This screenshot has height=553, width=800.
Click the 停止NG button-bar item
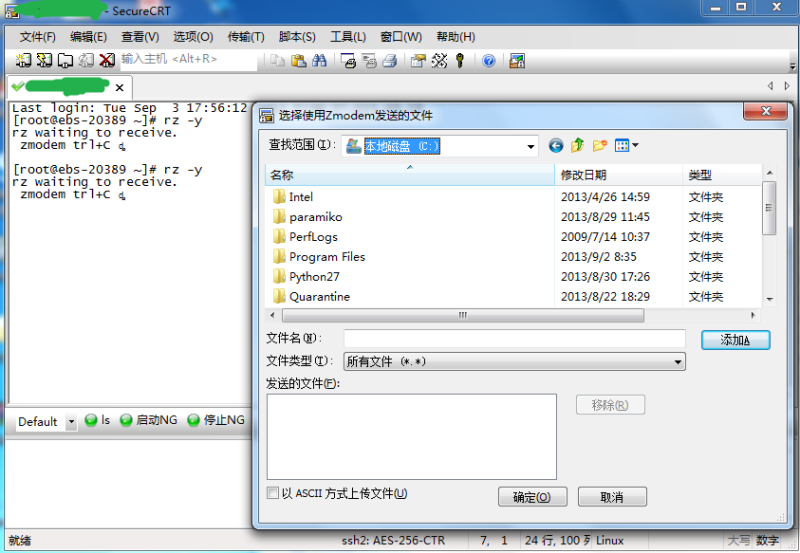(216, 420)
